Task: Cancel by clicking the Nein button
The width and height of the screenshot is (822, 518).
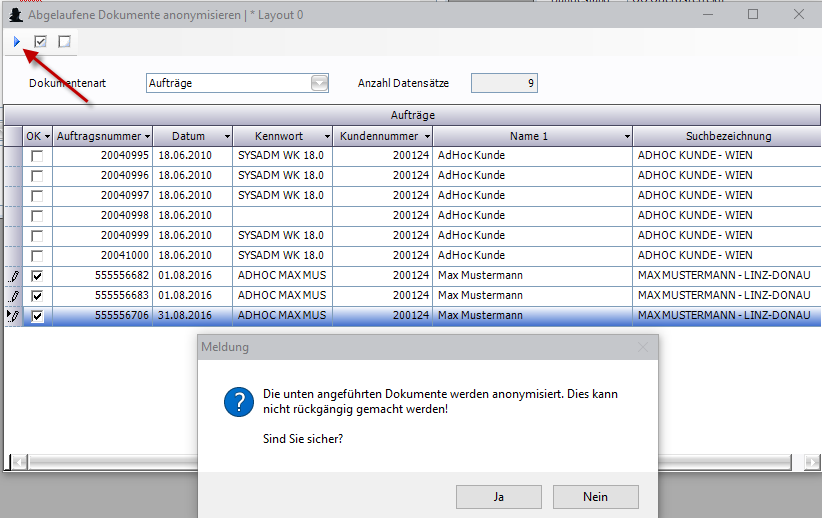Action: (x=595, y=496)
